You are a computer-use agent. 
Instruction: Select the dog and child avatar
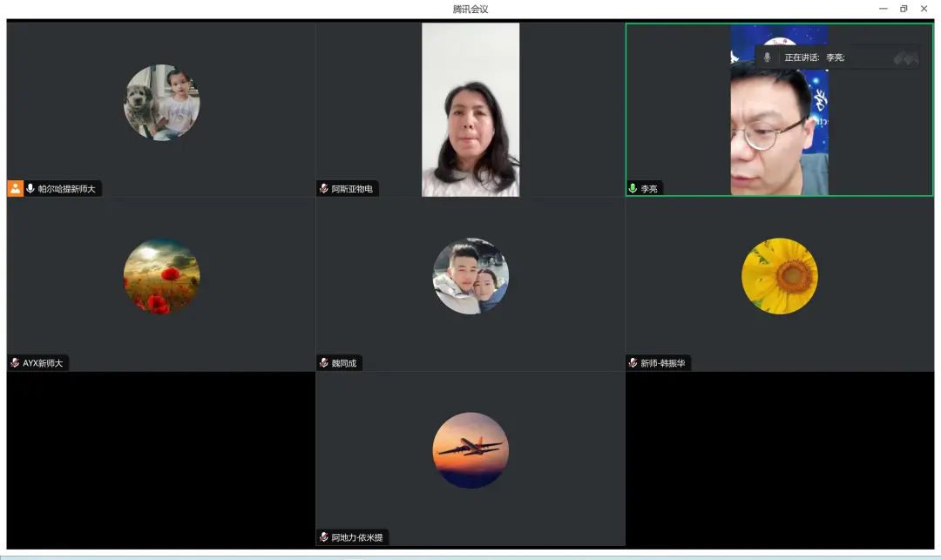tap(161, 103)
